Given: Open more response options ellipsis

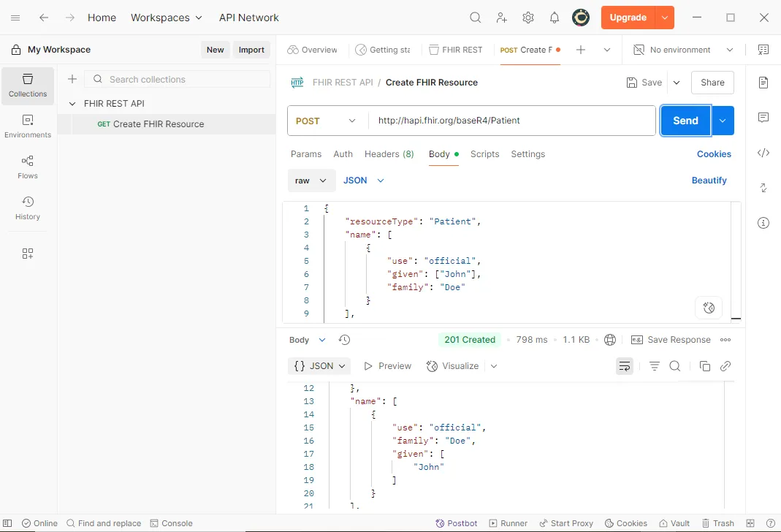Looking at the screenshot, I should tap(725, 340).
